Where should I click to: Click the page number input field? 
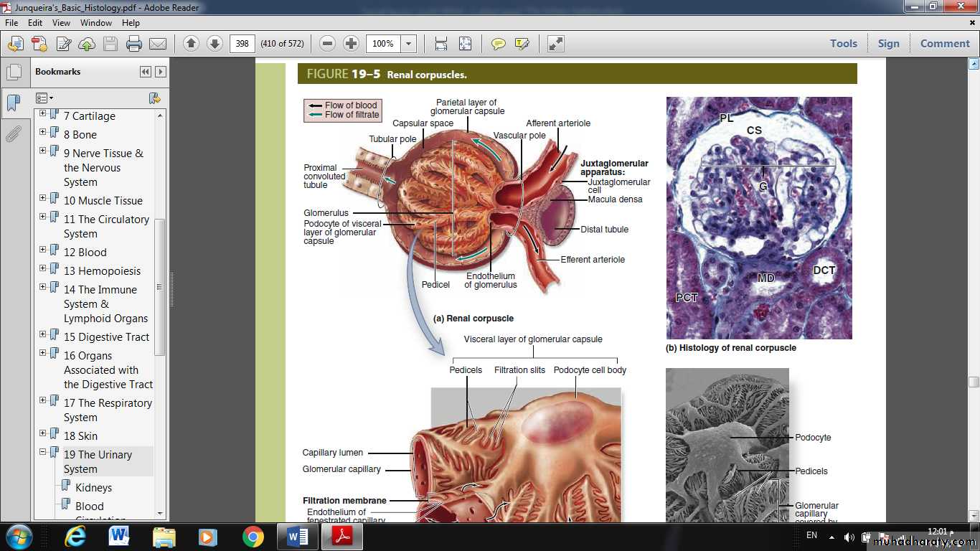click(242, 44)
